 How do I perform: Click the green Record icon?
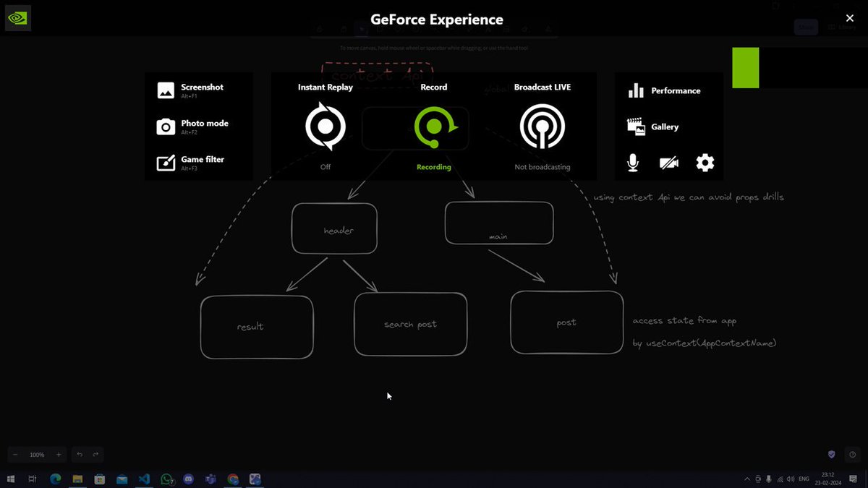point(434,127)
